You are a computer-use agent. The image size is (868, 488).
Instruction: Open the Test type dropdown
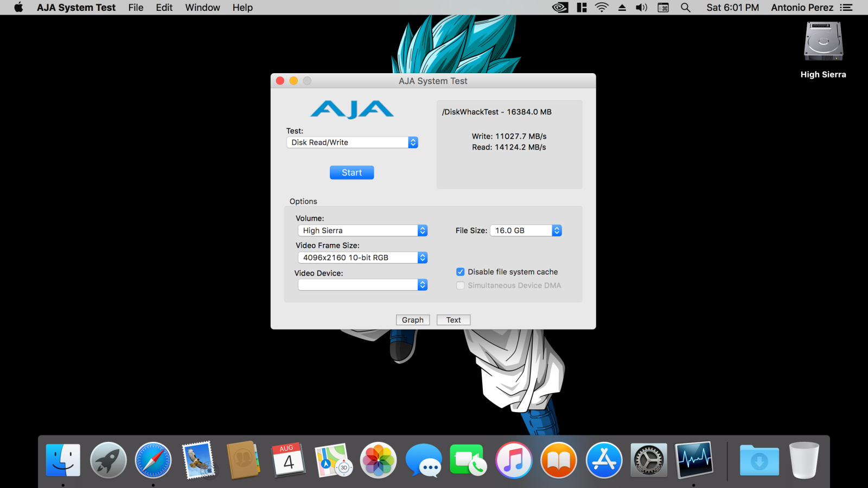pyautogui.click(x=352, y=142)
